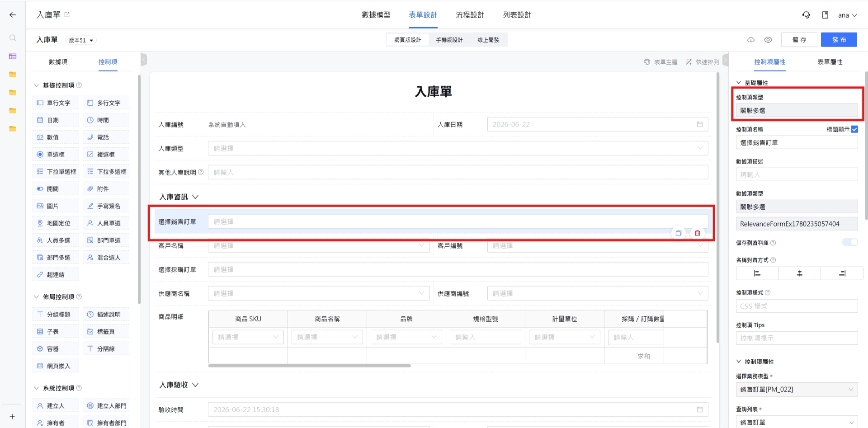Image resolution: width=868 pixels, height=428 pixels.
Task: Open the 表單主題 theme option
Action: point(660,62)
